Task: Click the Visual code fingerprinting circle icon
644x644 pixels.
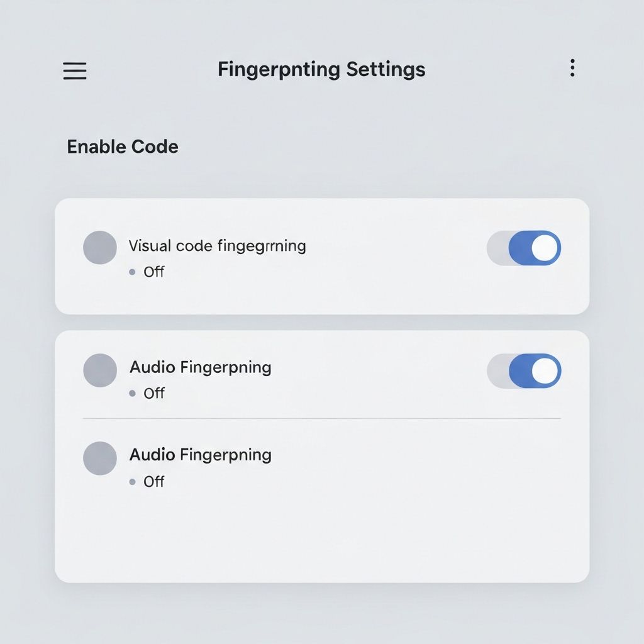Action: coord(99,247)
